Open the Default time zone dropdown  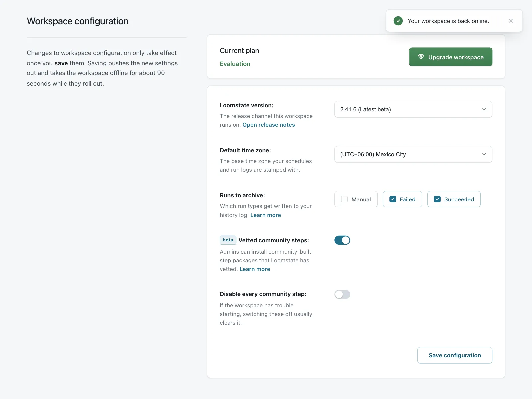pos(413,154)
